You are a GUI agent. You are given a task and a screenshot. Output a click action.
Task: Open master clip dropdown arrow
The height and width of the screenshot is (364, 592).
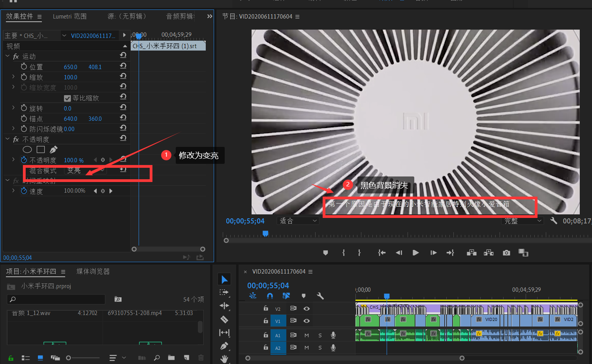[x=64, y=36]
